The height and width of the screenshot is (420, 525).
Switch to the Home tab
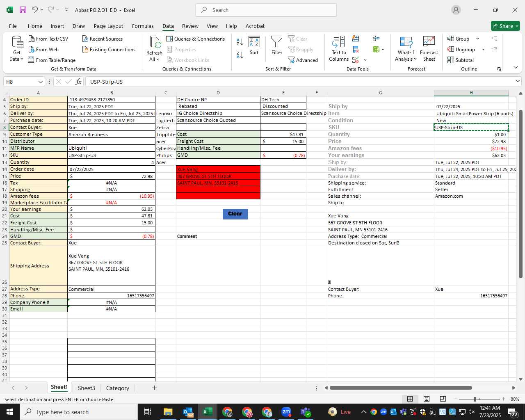[x=35, y=26]
